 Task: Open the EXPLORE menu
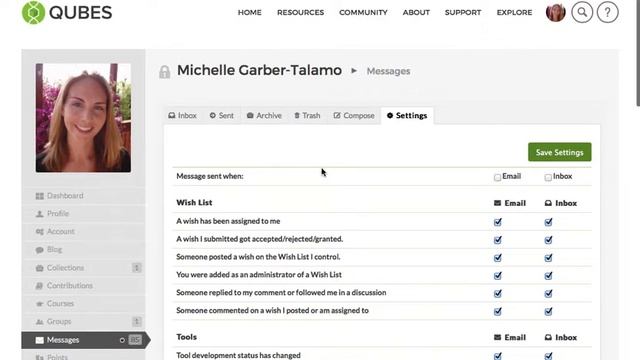point(514,13)
